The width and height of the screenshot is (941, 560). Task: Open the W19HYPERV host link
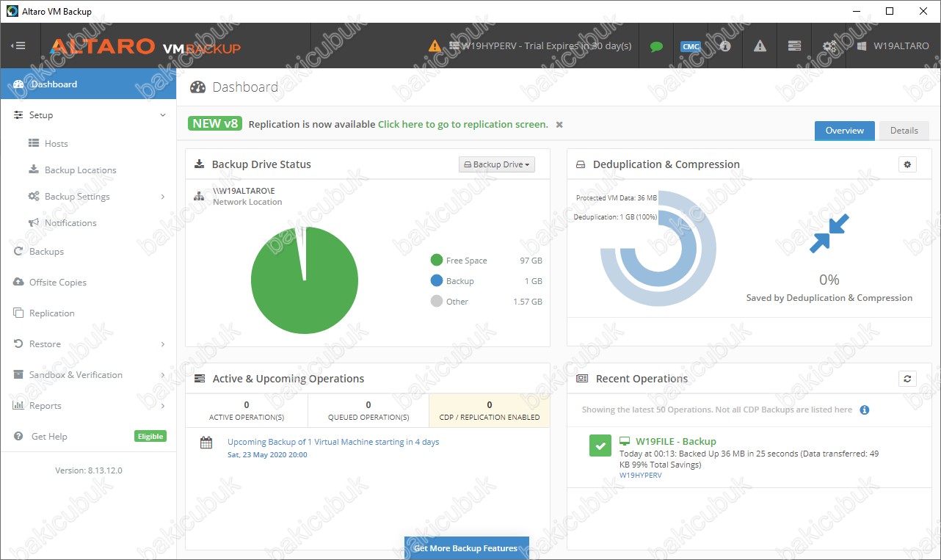[x=641, y=476]
